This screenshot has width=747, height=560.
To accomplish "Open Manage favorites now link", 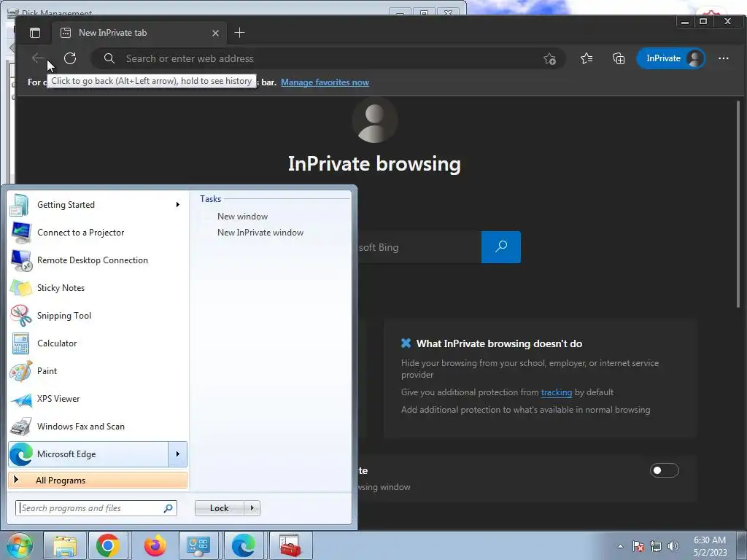I will (325, 82).
